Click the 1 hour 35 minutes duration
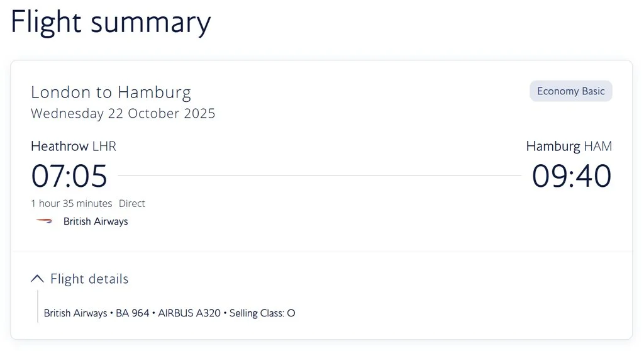Image resolution: width=644 pixels, height=351 pixels. coord(72,203)
